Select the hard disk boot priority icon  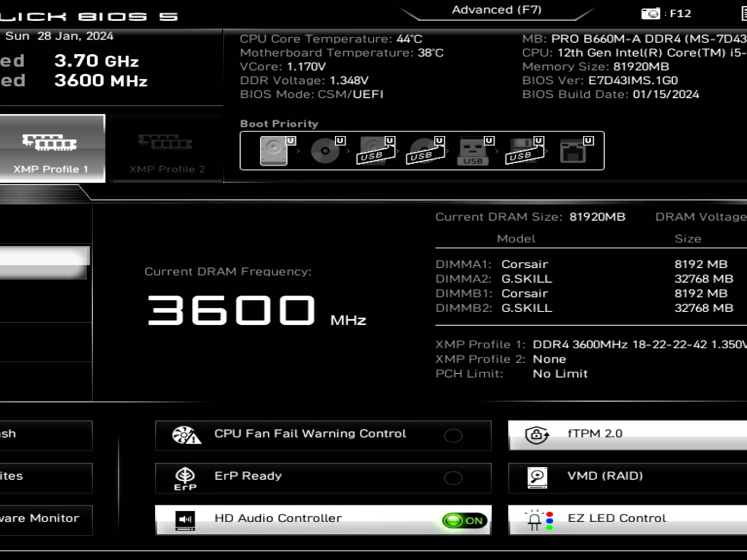[x=274, y=151]
